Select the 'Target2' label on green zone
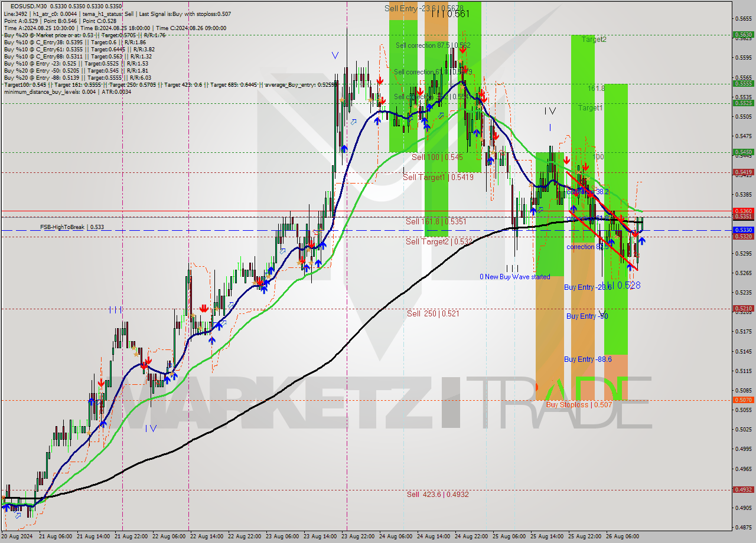 594,39
